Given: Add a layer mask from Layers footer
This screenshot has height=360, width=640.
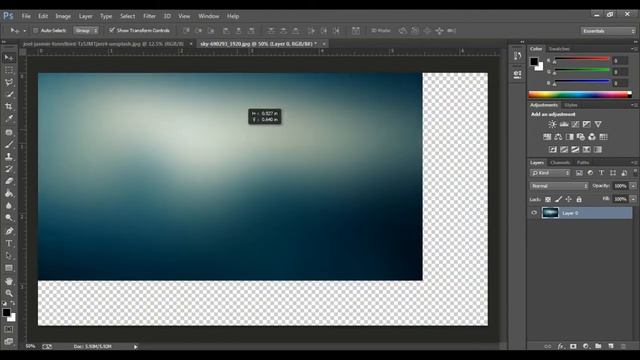Looking at the screenshot, I should pos(573,346).
